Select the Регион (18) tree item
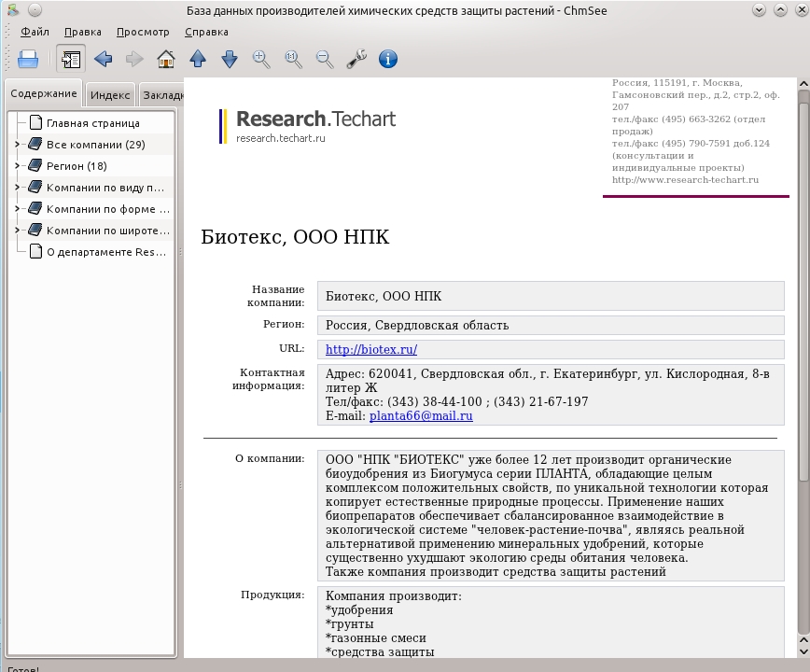Image resolution: width=810 pixels, height=672 pixels. pyautogui.click(x=77, y=166)
